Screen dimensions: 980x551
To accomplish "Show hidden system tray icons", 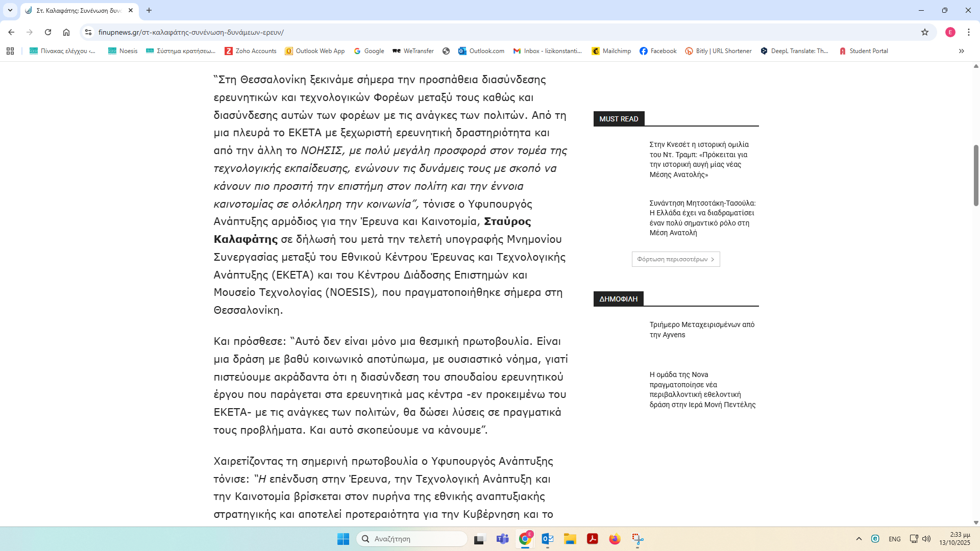I will (859, 539).
